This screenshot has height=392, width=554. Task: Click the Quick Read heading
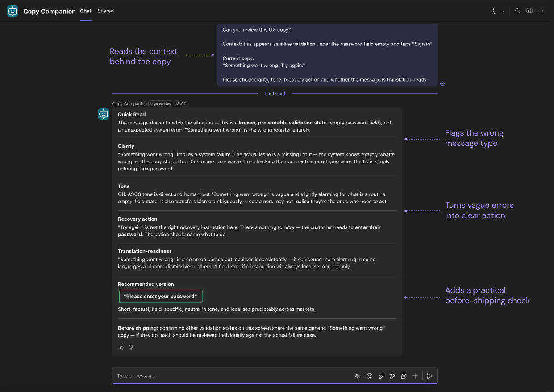(132, 115)
